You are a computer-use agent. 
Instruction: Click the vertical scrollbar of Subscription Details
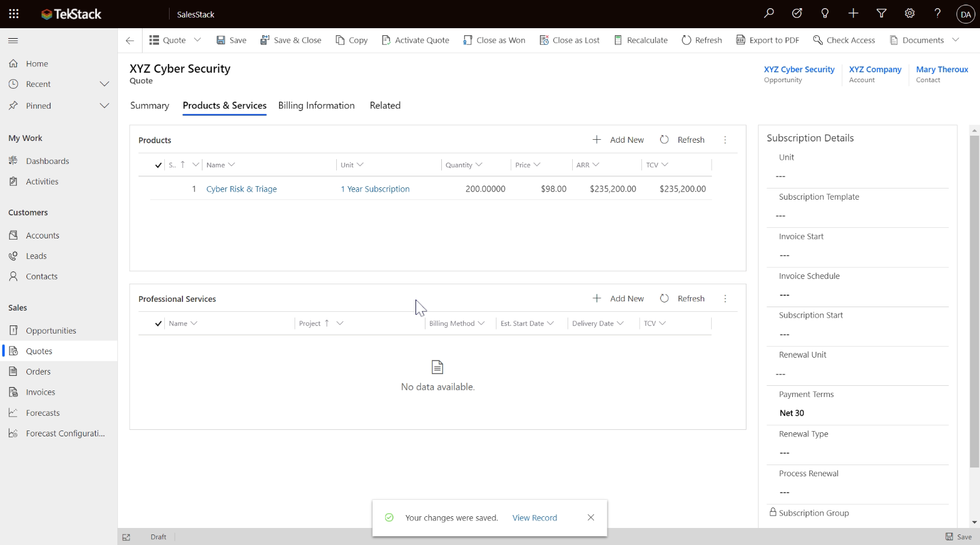974,301
